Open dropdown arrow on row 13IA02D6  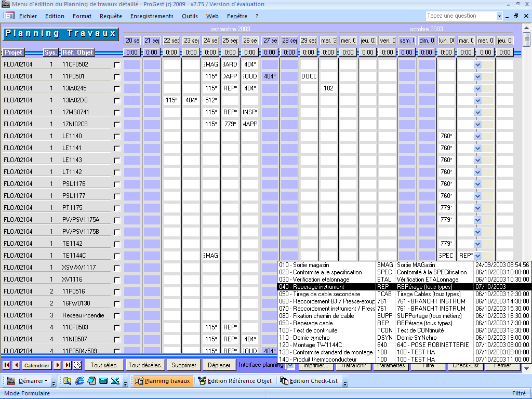point(478,101)
